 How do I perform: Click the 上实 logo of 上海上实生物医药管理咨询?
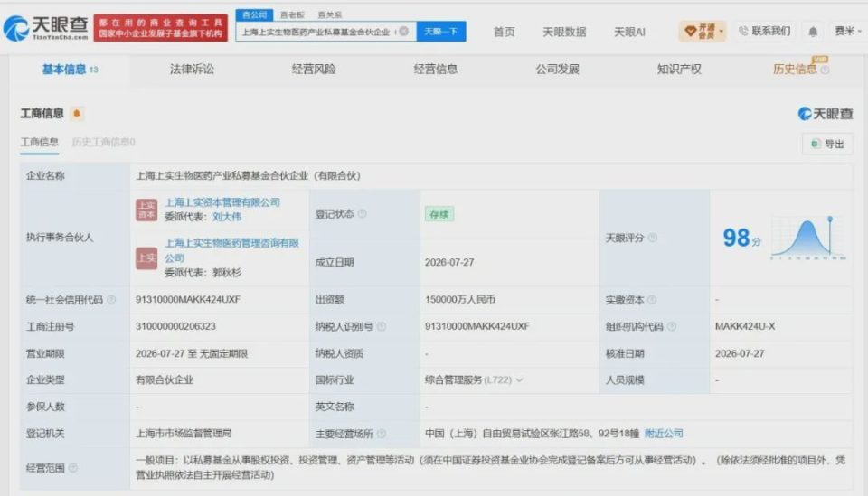point(146,258)
